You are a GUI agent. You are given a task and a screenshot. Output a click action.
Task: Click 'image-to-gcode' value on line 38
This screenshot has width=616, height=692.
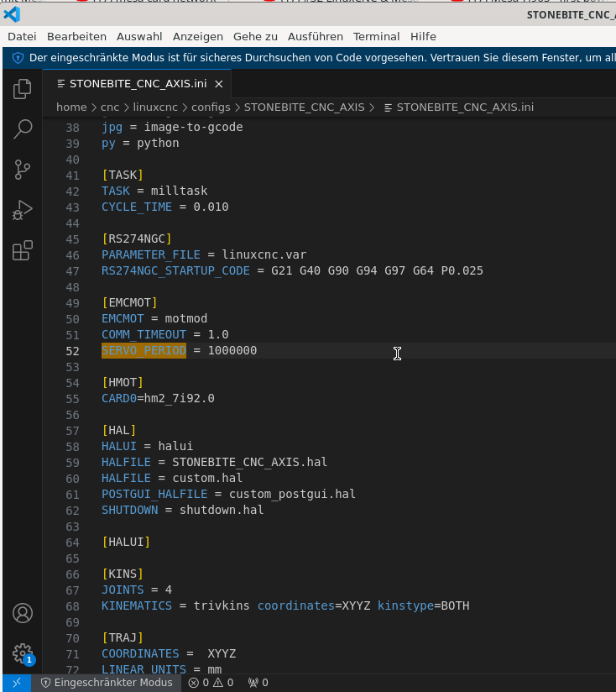coord(193,127)
